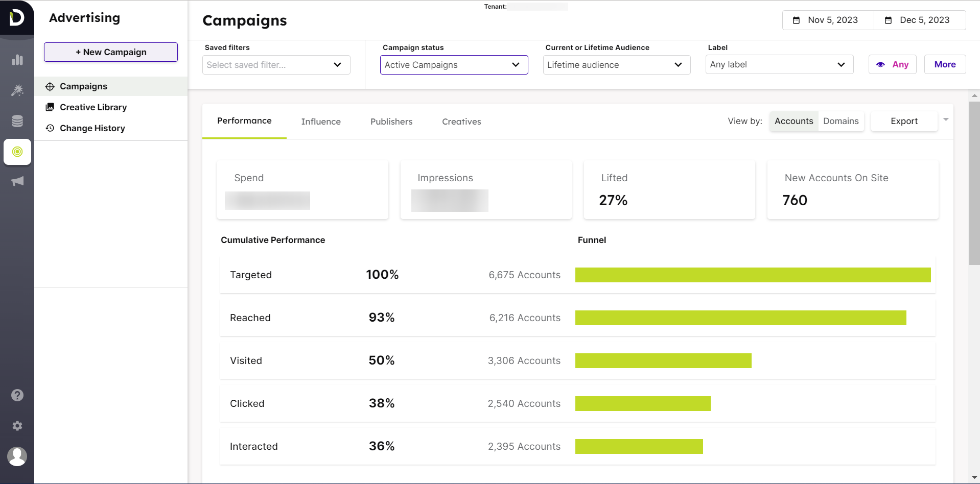980x484 pixels.
Task: Select Accounts in the View by toggle
Action: coord(794,121)
